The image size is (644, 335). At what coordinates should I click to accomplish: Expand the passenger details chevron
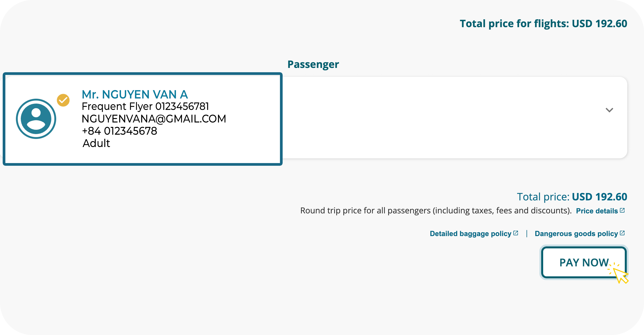pos(609,110)
